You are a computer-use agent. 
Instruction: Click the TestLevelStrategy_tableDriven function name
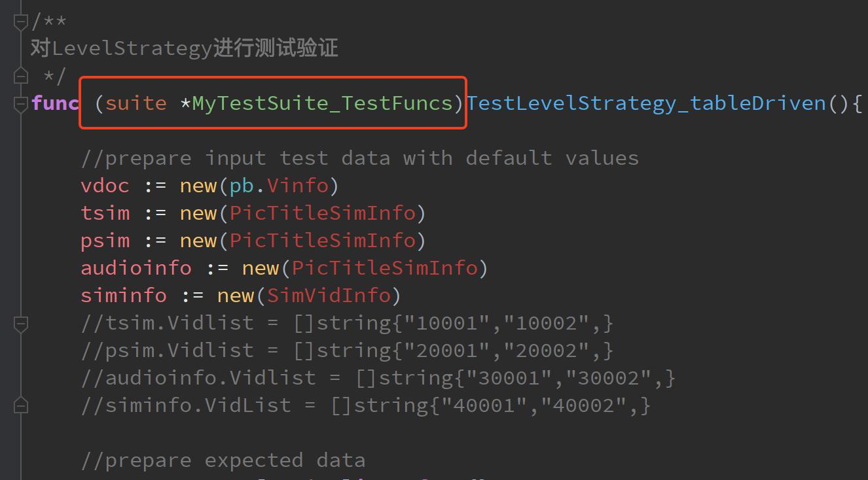click(646, 103)
